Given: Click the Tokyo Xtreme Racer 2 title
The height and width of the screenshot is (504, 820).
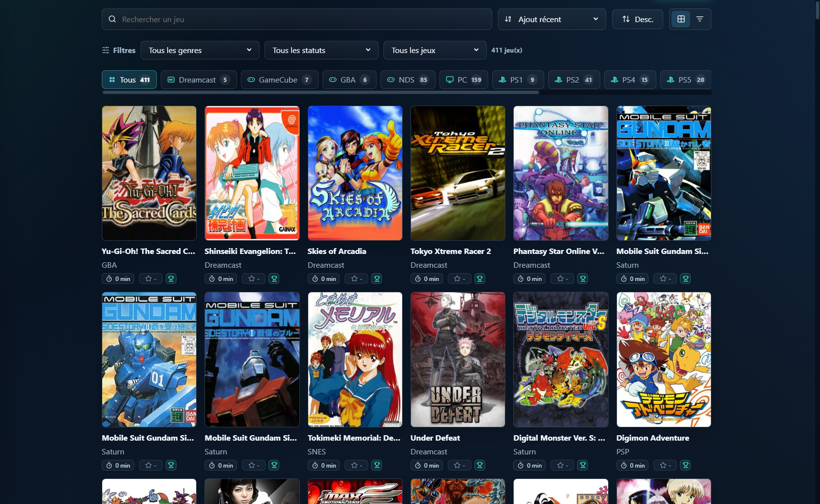Looking at the screenshot, I should (451, 251).
